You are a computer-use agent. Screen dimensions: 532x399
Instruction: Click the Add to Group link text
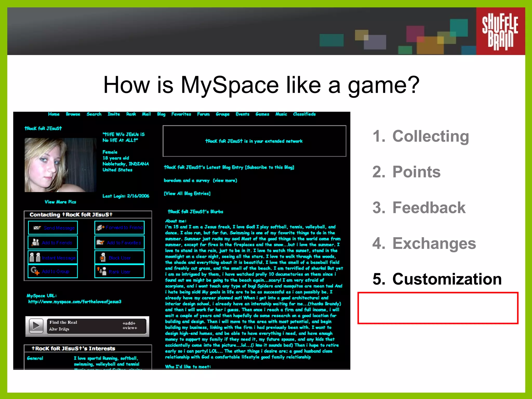[x=56, y=271]
